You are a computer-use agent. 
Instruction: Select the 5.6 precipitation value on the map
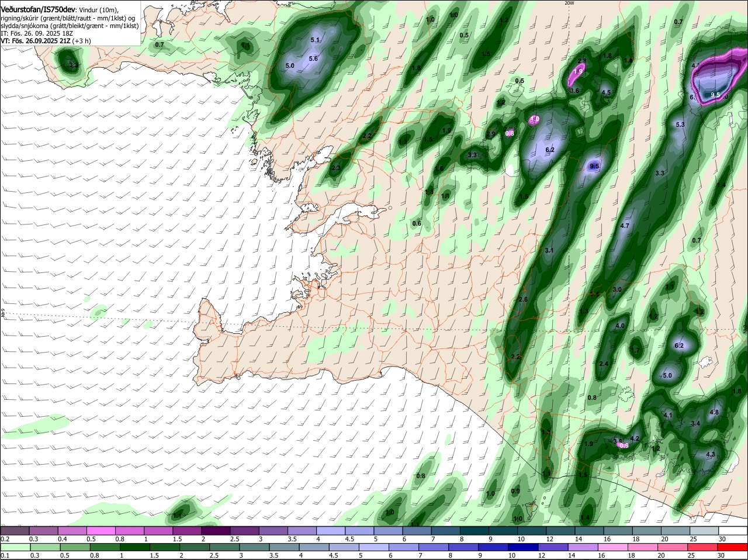(313, 58)
